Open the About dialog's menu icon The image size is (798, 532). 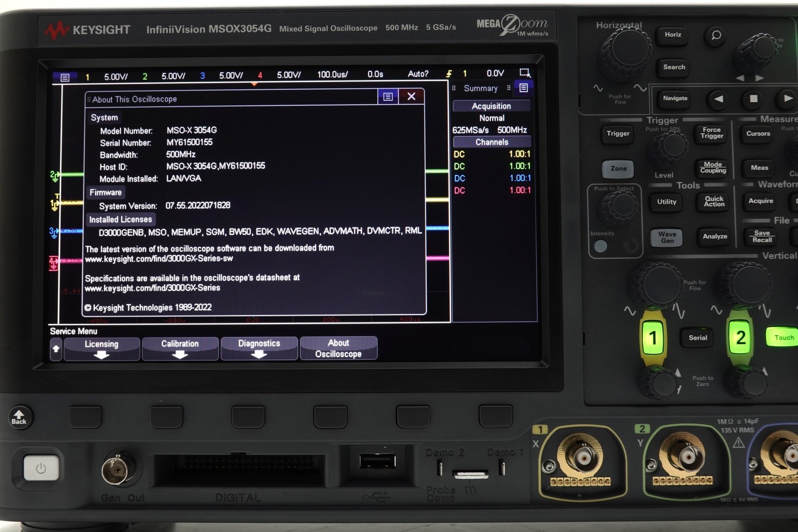(x=388, y=97)
